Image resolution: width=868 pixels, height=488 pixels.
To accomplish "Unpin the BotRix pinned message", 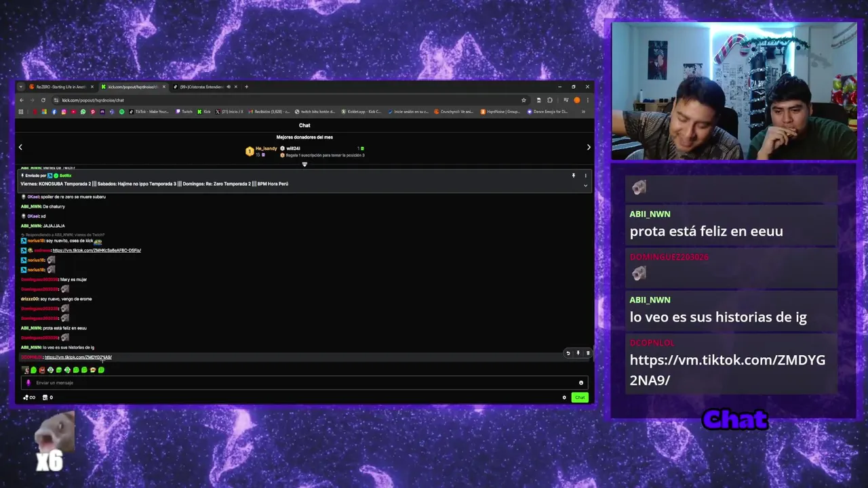I will pyautogui.click(x=574, y=176).
